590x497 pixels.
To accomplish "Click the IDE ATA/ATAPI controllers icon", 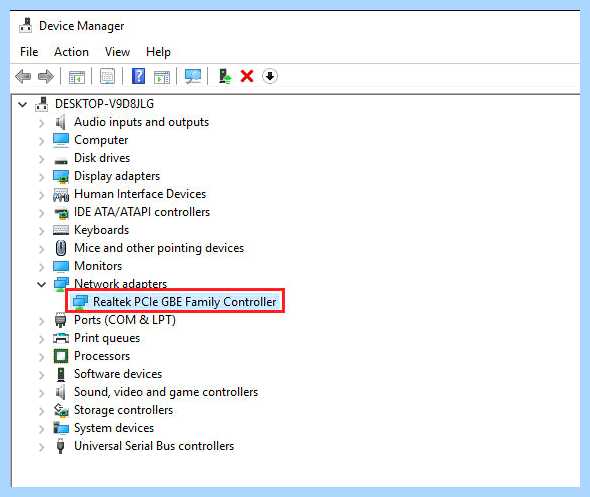I will pyautogui.click(x=61, y=213).
